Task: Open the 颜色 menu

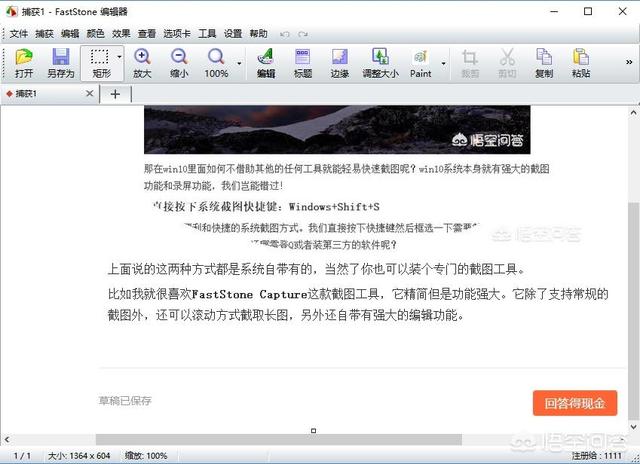Action: [x=96, y=34]
